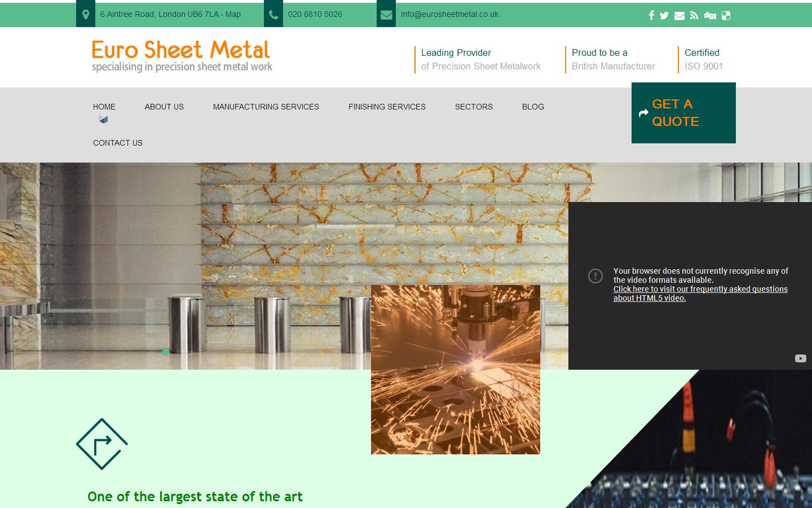The width and height of the screenshot is (812, 508).
Task: Click the Digg social icon
Action: pos(710,15)
